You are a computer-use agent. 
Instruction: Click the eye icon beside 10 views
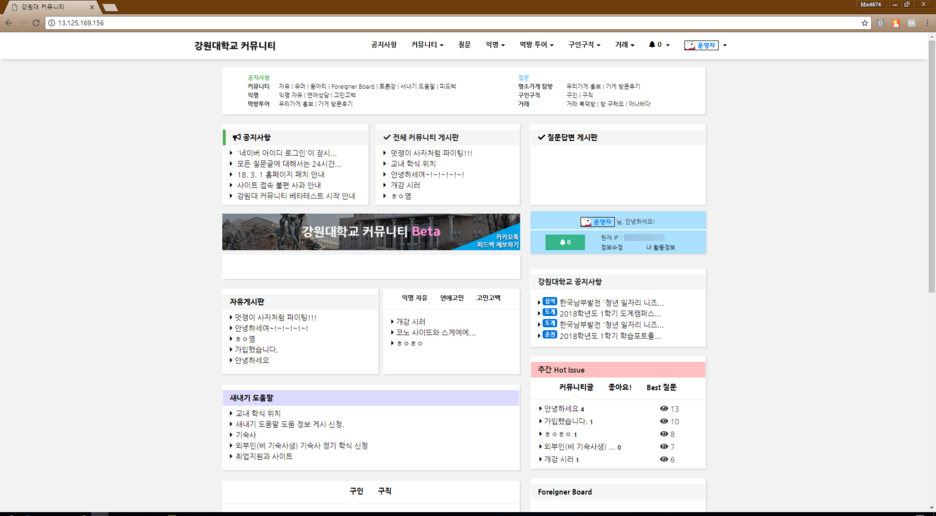pos(664,421)
